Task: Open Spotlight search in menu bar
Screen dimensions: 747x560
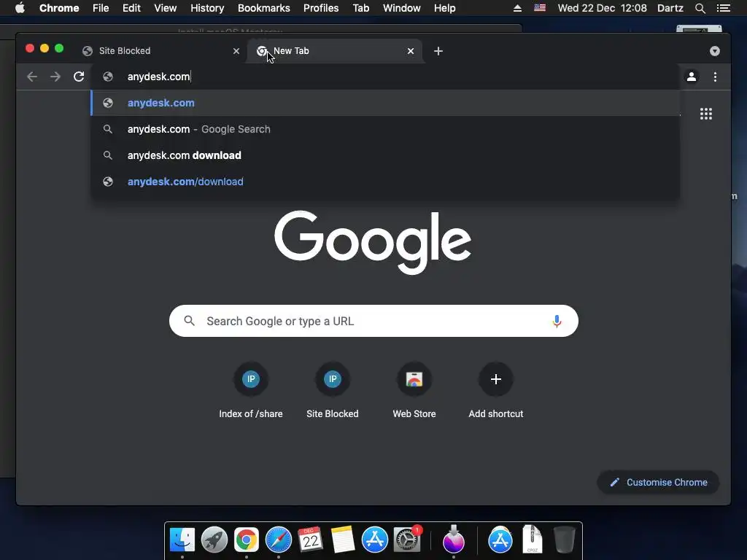Action: click(x=700, y=8)
